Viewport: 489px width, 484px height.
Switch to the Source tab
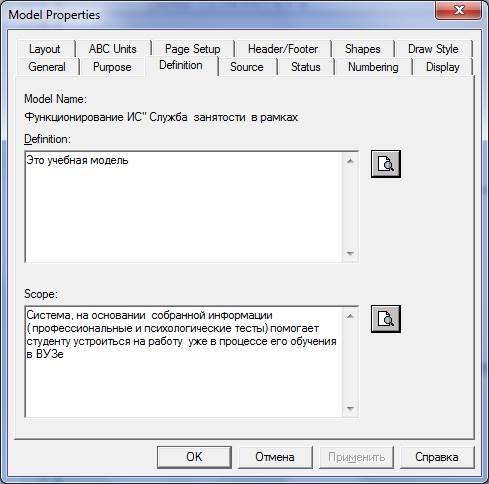point(247,67)
